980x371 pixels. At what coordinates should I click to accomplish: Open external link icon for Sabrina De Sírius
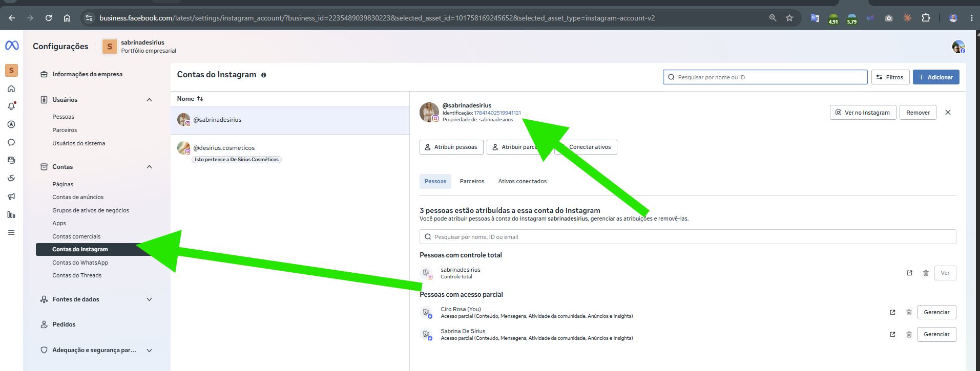click(892, 334)
